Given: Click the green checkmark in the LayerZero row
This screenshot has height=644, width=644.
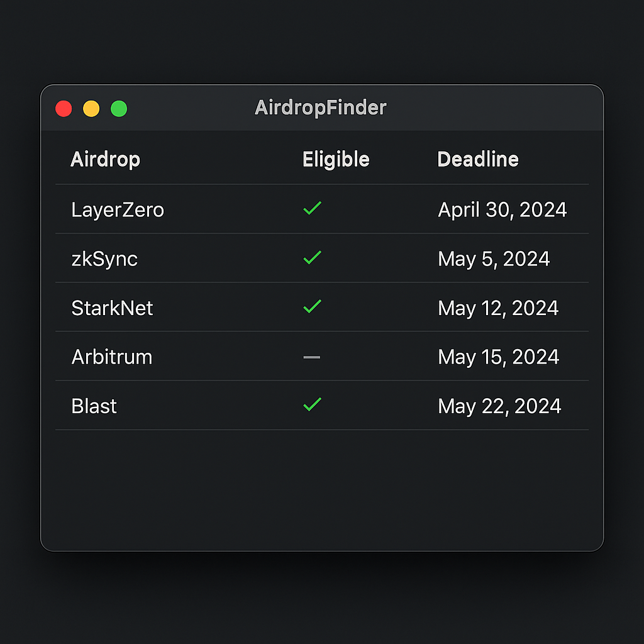Looking at the screenshot, I should (312, 208).
